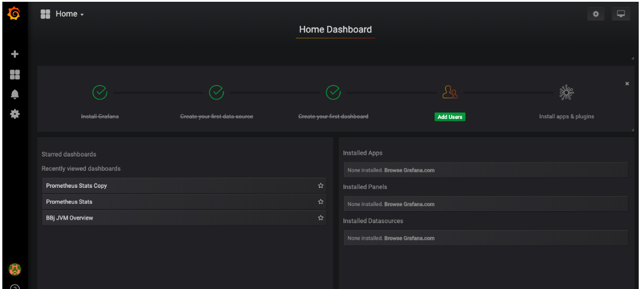Click the Recently viewed dashboards heading
This screenshot has width=644, height=289.
pos(81,169)
